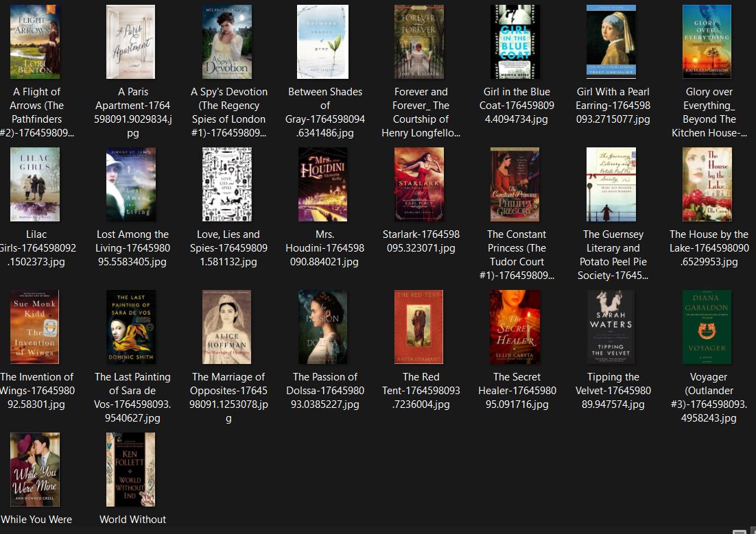Select the Mrs. Houdini book cover
The image size is (756, 534).
[323, 184]
